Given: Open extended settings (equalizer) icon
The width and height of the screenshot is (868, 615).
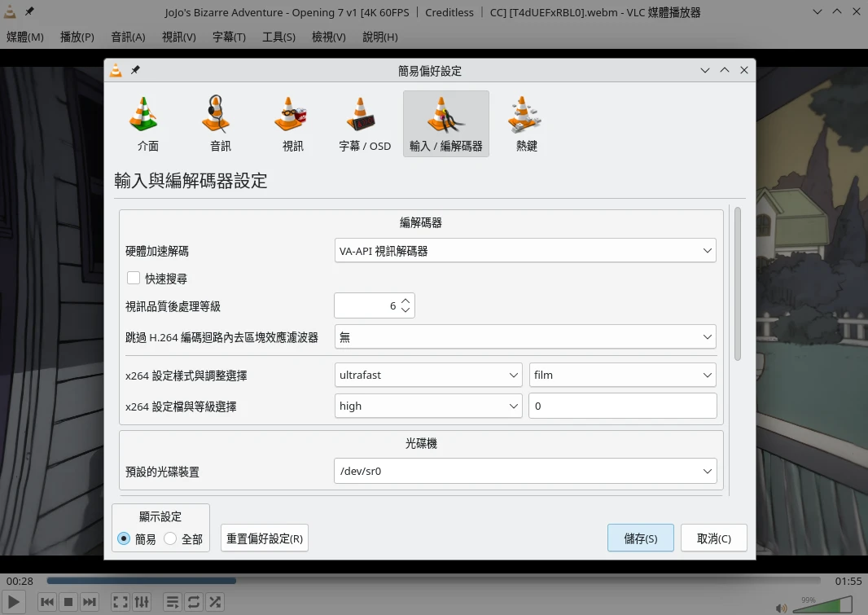Looking at the screenshot, I should 142,602.
